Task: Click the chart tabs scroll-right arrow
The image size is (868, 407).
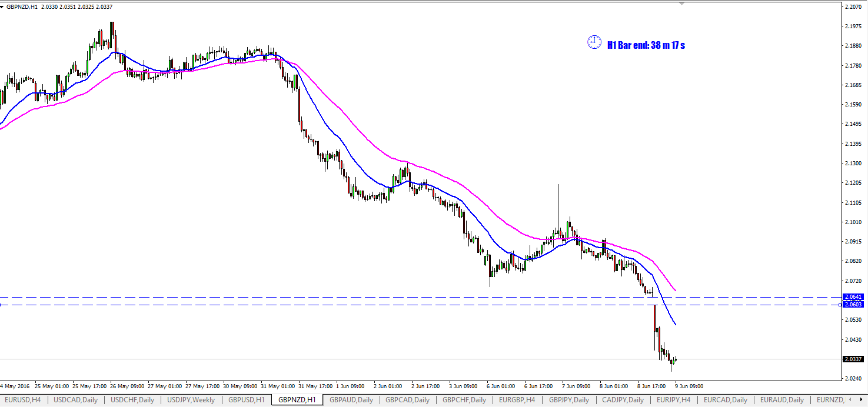Action: (862, 400)
